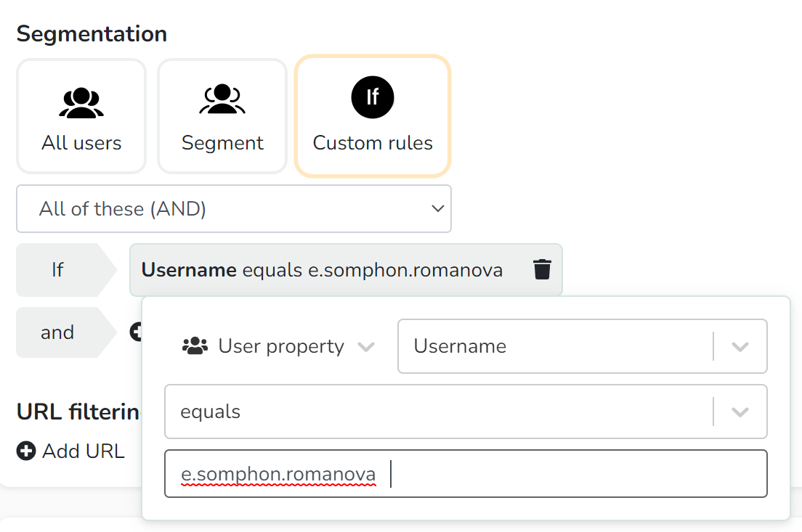The width and height of the screenshot is (802, 532).
Task: Click the black If circle icon
Action: pos(373,97)
